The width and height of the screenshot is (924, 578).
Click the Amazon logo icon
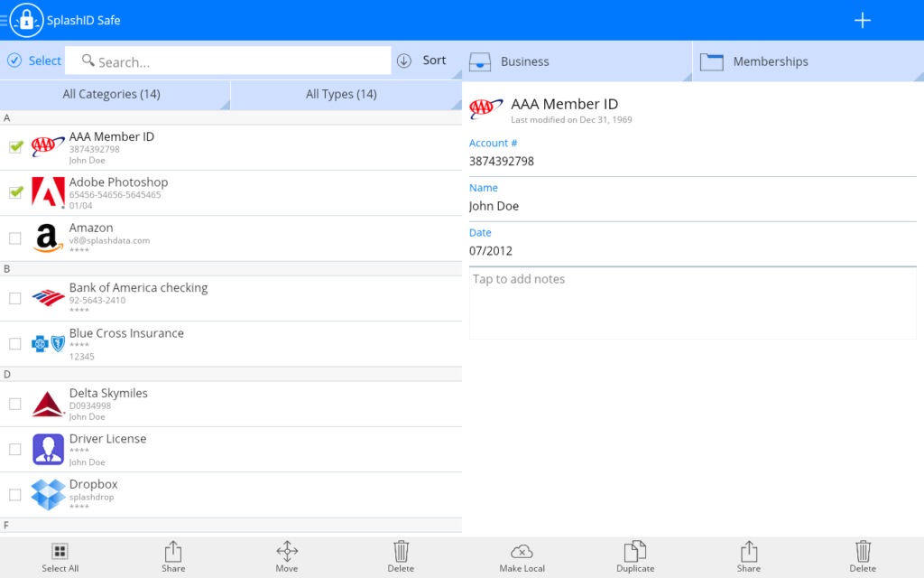pos(48,238)
